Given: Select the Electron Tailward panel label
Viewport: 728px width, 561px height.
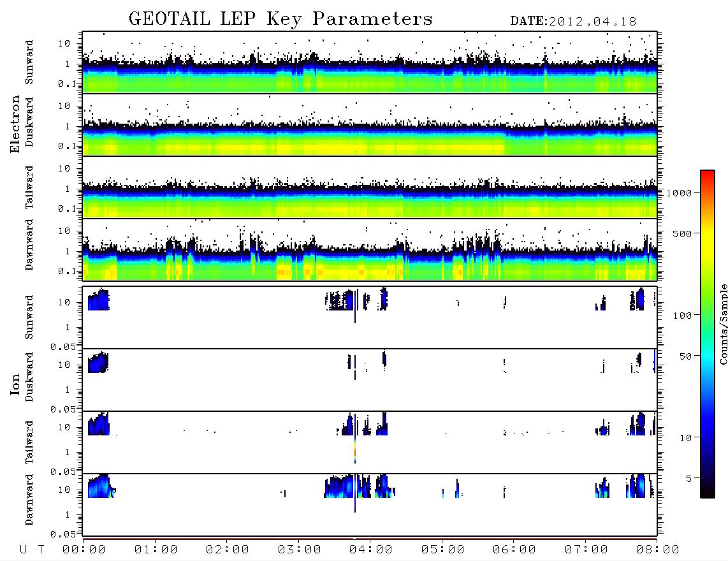Looking at the screenshot, I should [29, 187].
